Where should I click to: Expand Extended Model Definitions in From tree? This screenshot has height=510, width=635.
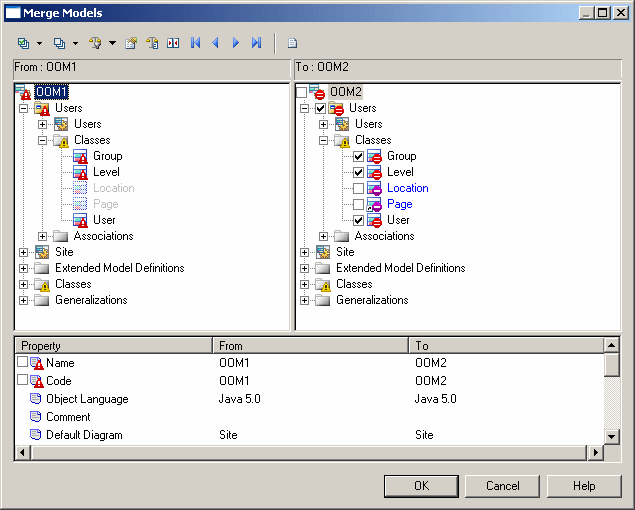(x=23, y=268)
